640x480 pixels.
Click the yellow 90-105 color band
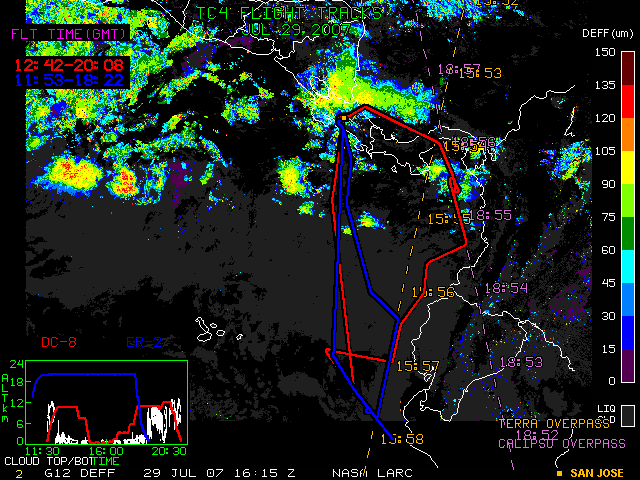click(627, 166)
